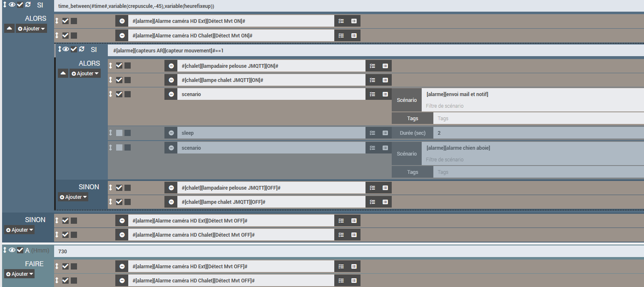This screenshot has width=644, height=287.
Task: Click the Durée (sec) field showing 2
Action: pos(539,133)
